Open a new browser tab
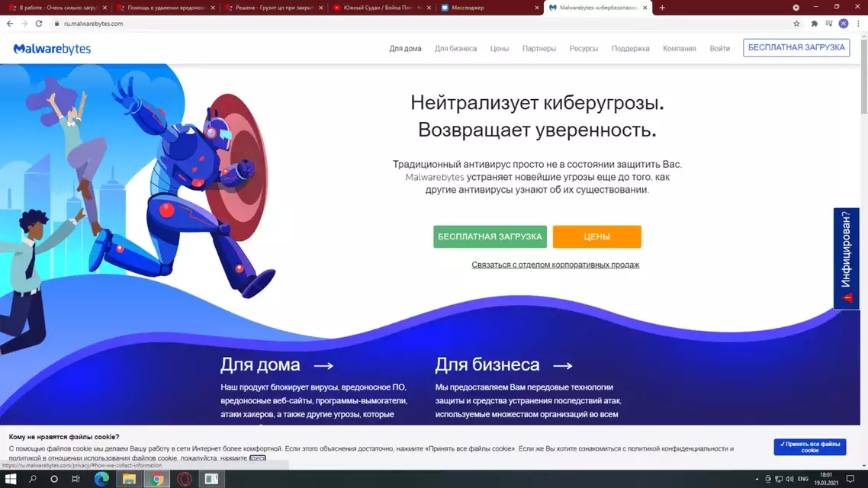Image resolution: width=868 pixels, height=488 pixels. pyautogui.click(x=662, y=8)
